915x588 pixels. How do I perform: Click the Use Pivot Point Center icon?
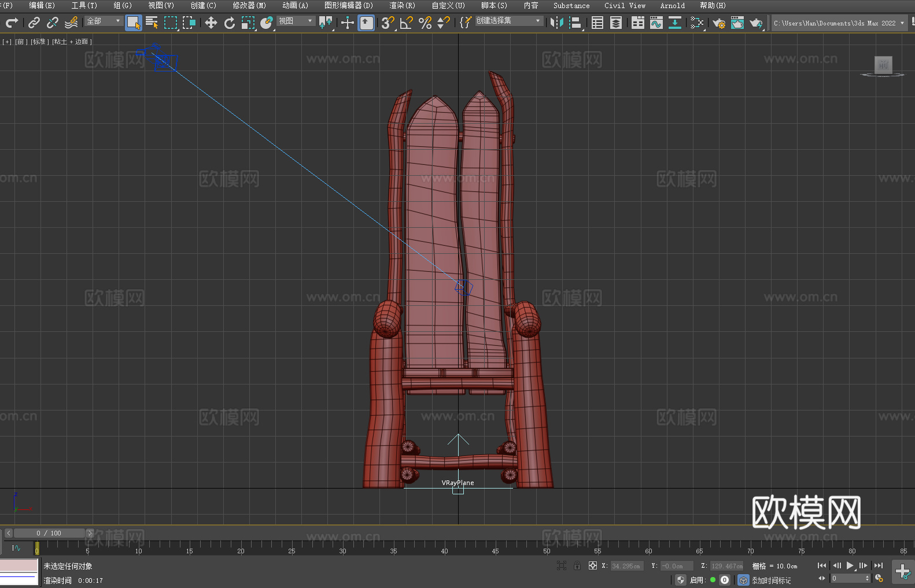point(326,23)
